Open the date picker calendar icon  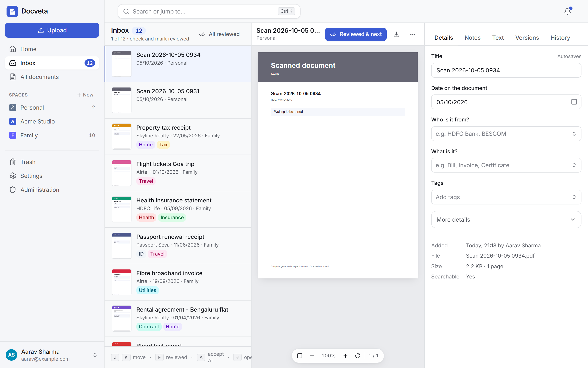pos(574,102)
